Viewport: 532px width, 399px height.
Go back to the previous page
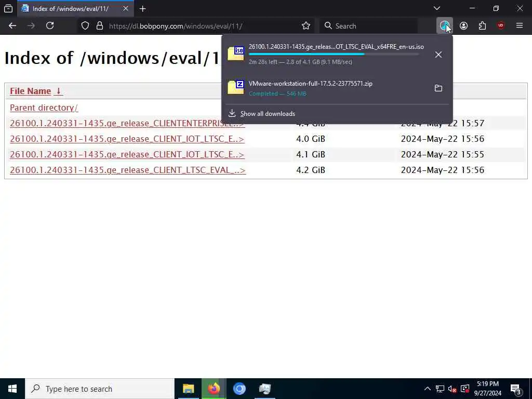pyautogui.click(x=12, y=26)
